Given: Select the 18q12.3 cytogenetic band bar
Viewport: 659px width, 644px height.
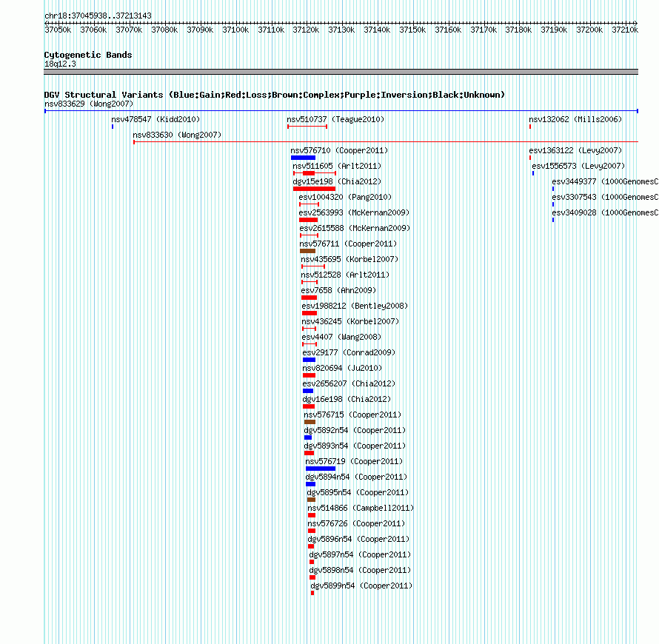Looking at the screenshot, I should click(341, 72).
